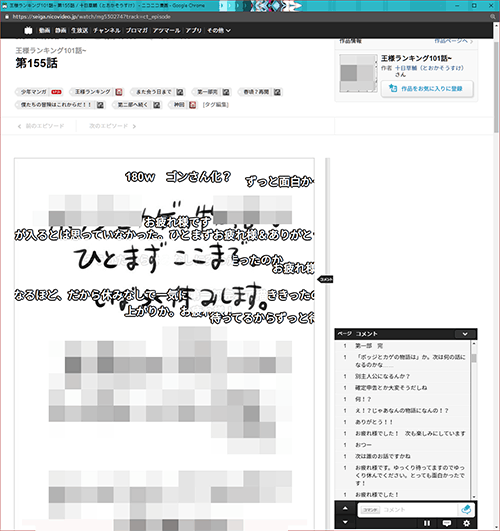Open dictionary icon beside 王様ランキング tag
500x531 pixels.
click(x=119, y=92)
